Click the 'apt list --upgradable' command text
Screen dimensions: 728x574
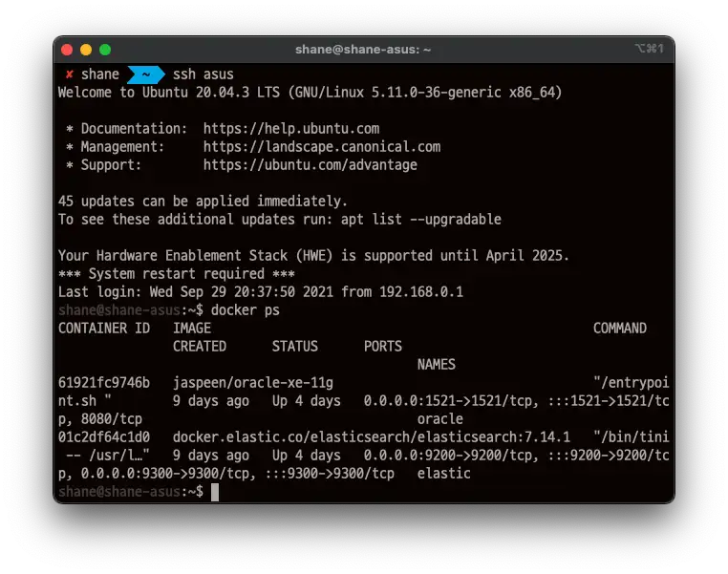(x=421, y=219)
